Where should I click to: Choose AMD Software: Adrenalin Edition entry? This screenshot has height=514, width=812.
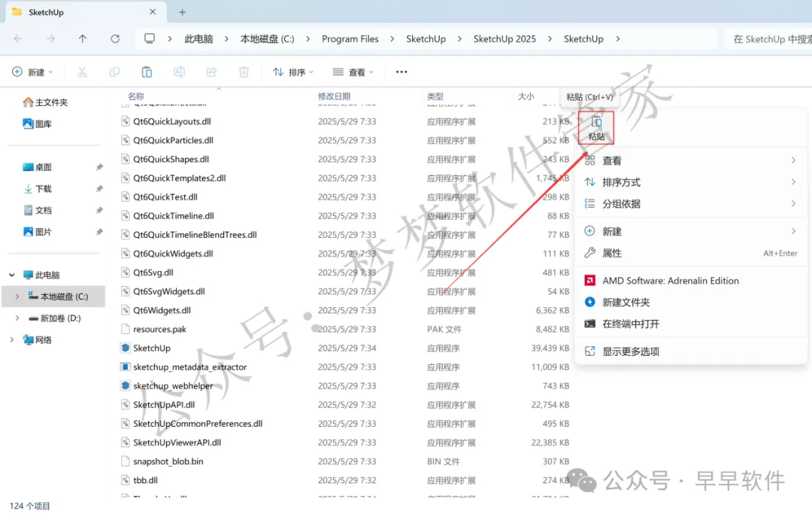691,281
